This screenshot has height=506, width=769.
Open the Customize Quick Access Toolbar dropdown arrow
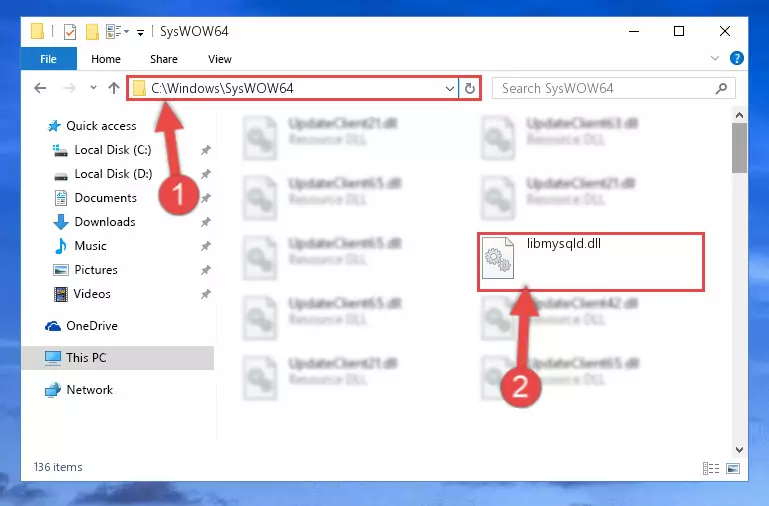coord(140,33)
